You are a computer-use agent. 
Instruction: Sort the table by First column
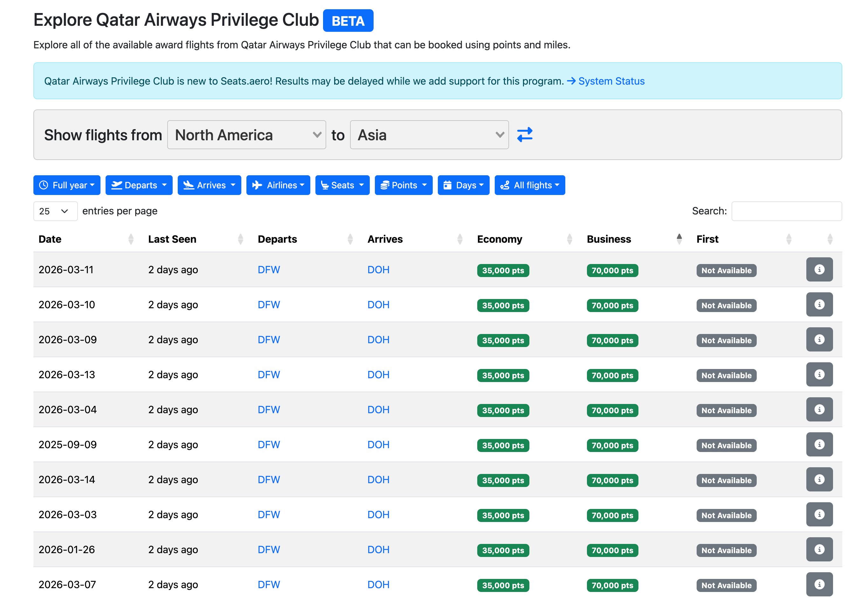[707, 239]
